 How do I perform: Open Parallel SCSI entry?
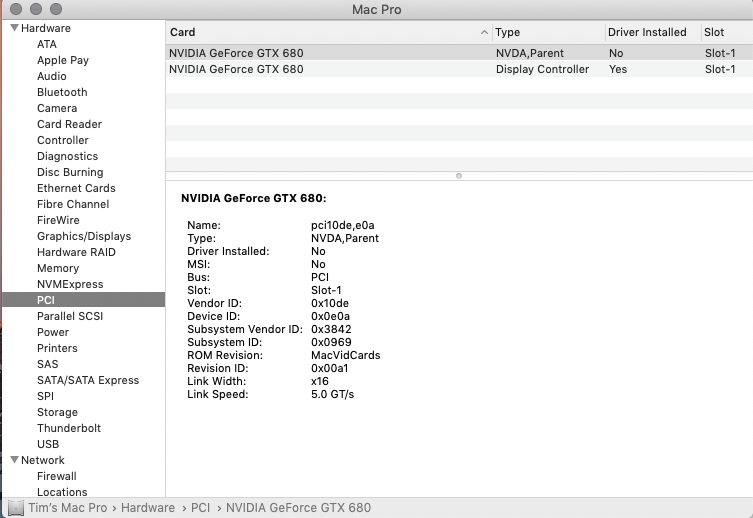pyautogui.click(x=70, y=316)
